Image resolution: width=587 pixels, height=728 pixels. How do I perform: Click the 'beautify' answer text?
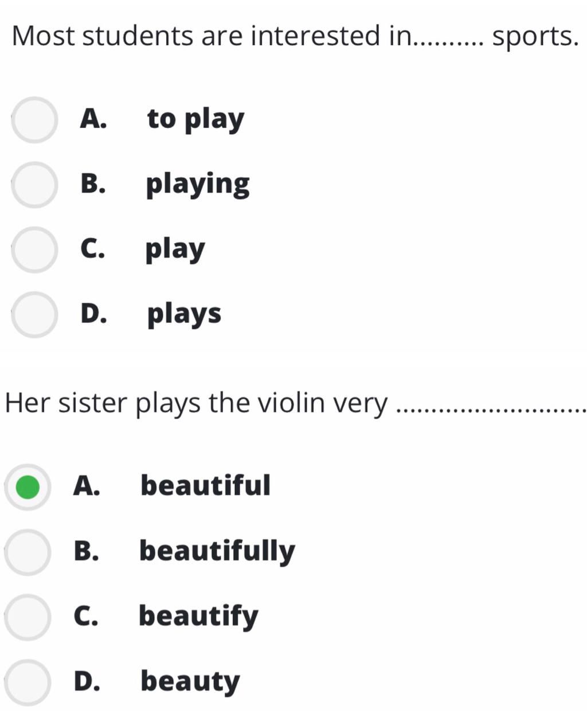point(198,616)
